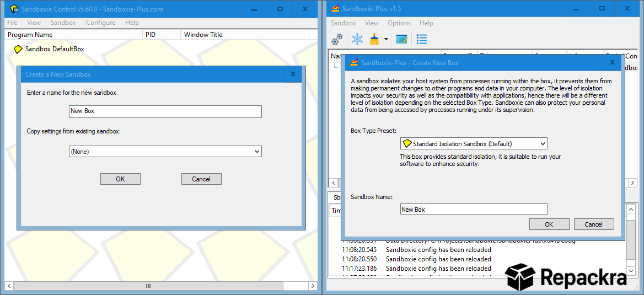Click OK in Create a New Sandbox dialog
This screenshot has width=644, height=295.
point(120,179)
